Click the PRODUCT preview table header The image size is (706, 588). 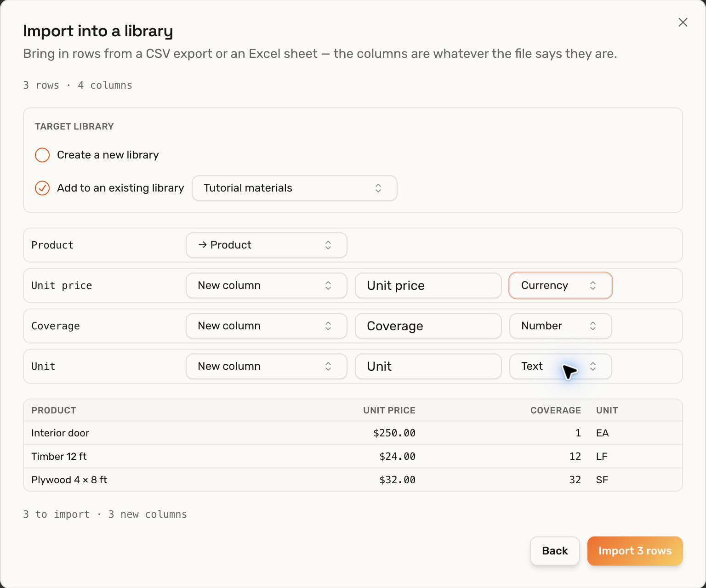54,410
